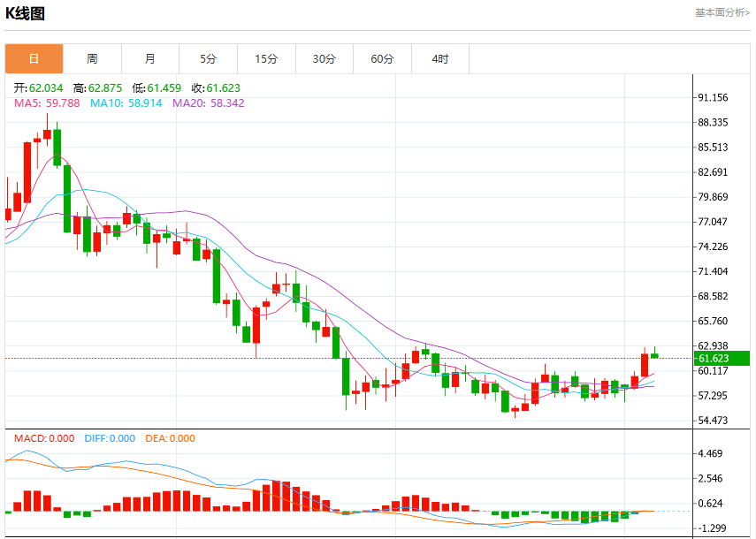The image size is (756, 539).
Task: Click the DEA 0.000 indicator label
Action: pyautogui.click(x=170, y=438)
